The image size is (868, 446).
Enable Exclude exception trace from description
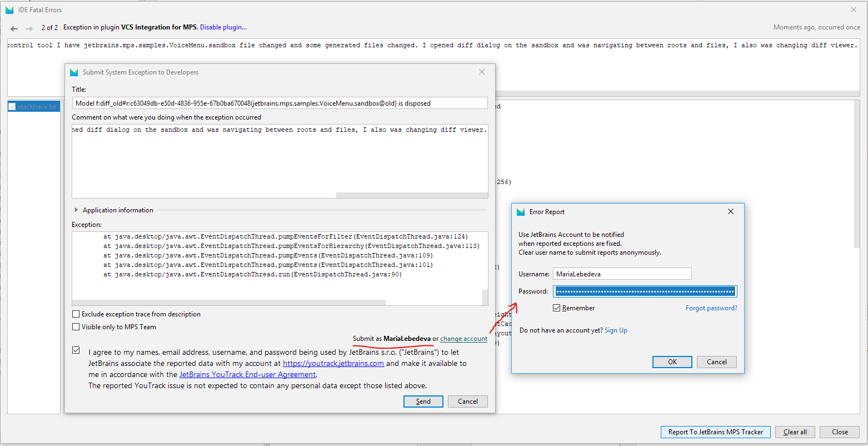76,314
